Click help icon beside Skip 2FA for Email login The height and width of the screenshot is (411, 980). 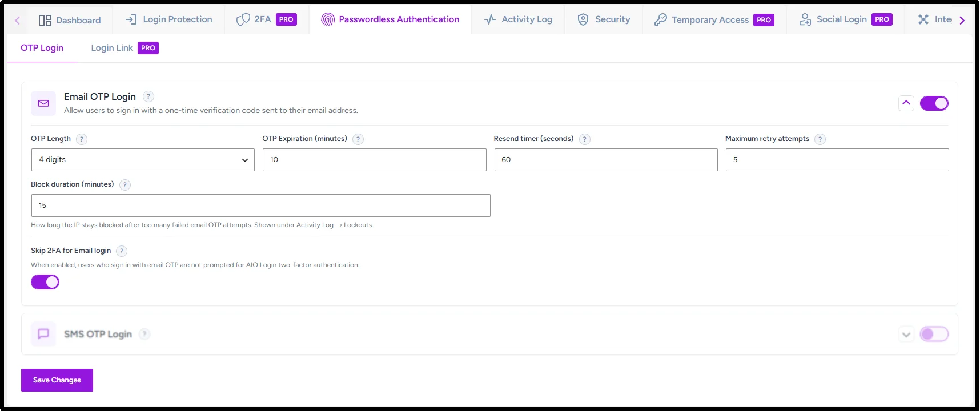coord(122,251)
